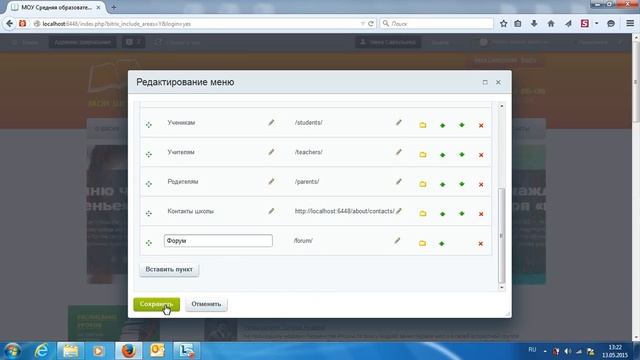
Task: Open the volume control in the system tray
Action: [567, 351]
